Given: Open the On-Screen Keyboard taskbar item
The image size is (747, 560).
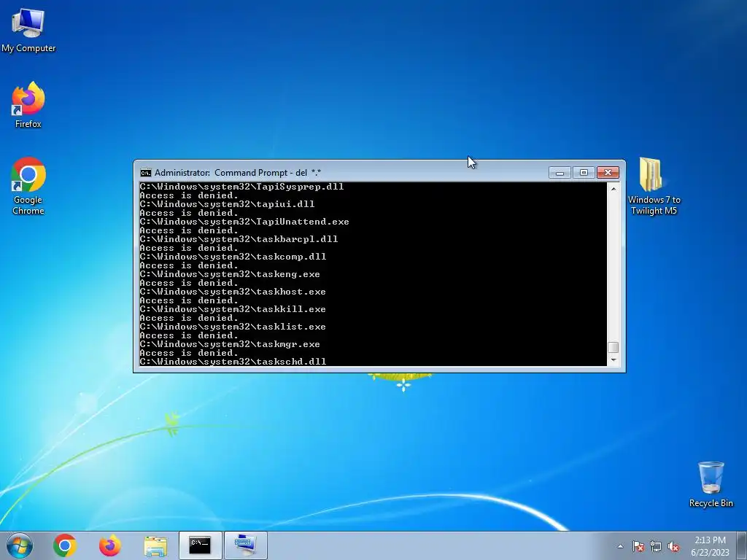Looking at the screenshot, I should click(x=245, y=545).
